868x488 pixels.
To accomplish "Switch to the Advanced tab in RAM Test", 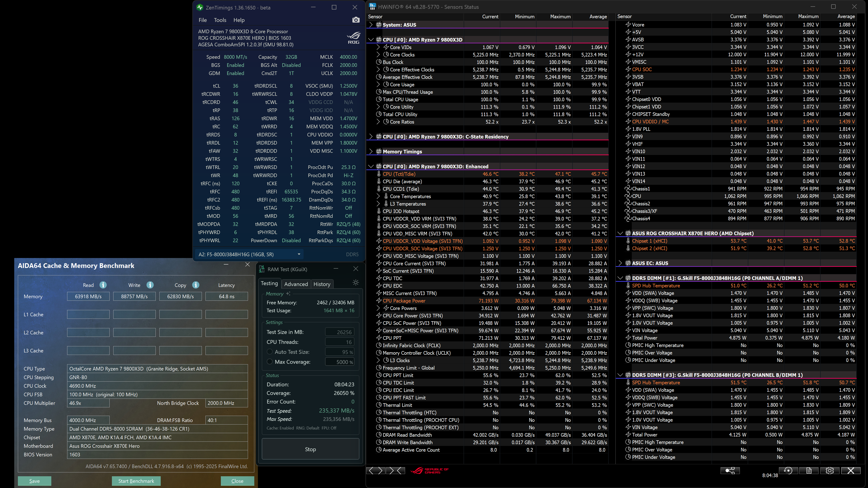I will 296,284.
